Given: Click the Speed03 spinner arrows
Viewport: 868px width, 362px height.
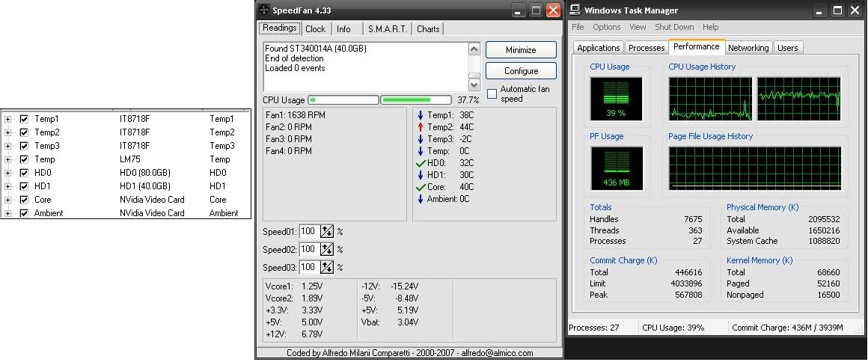Looking at the screenshot, I should 327,267.
